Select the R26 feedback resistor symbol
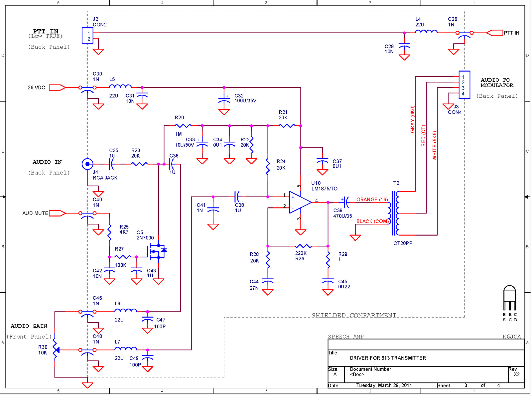532x411 pixels. pyautogui.click(x=303, y=246)
